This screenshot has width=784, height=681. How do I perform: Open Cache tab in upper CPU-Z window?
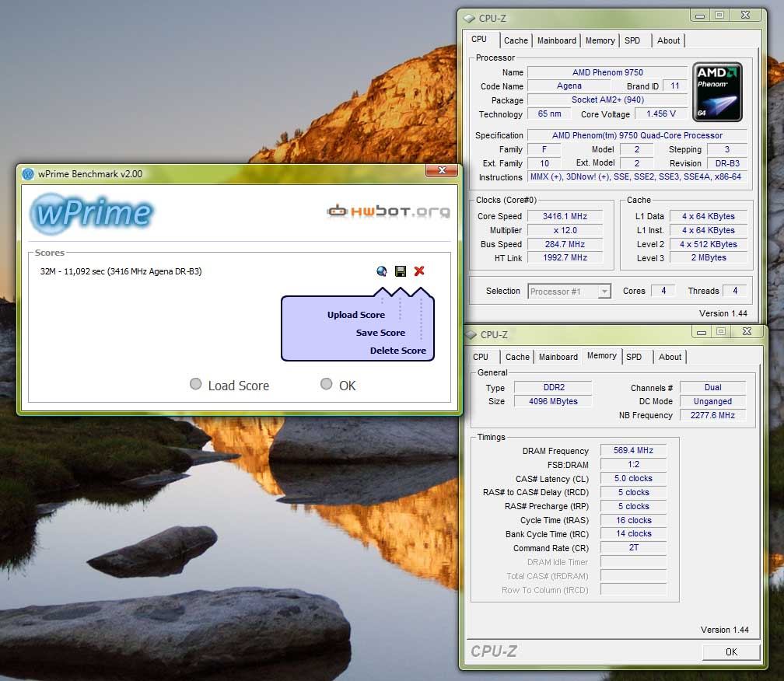click(x=516, y=40)
